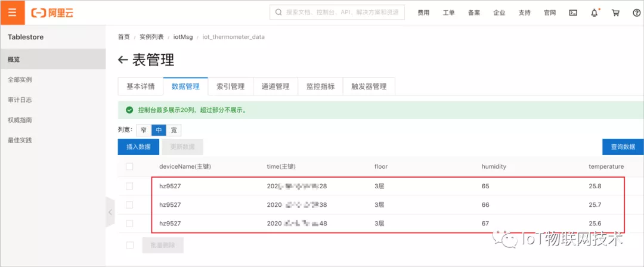The width and height of the screenshot is (644, 267).
Task: Tick the checkbox for the humidity 66 row
Action: pyautogui.click(x=129, y=204)
